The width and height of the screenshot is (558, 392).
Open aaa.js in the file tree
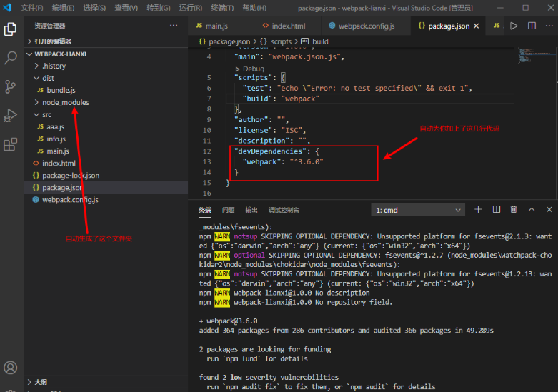106,126
